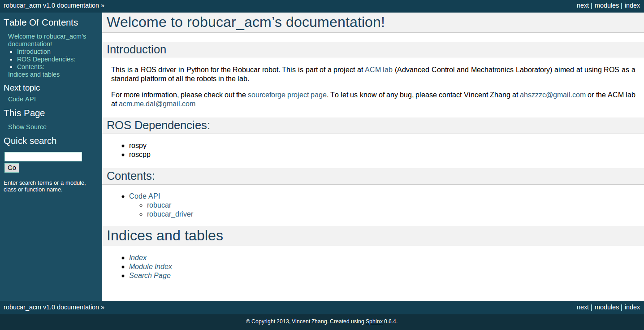Image resolution: width=644 pixels, height=330 pixels.
Task: Click the ACM lab link
Action: coord(378,69)
